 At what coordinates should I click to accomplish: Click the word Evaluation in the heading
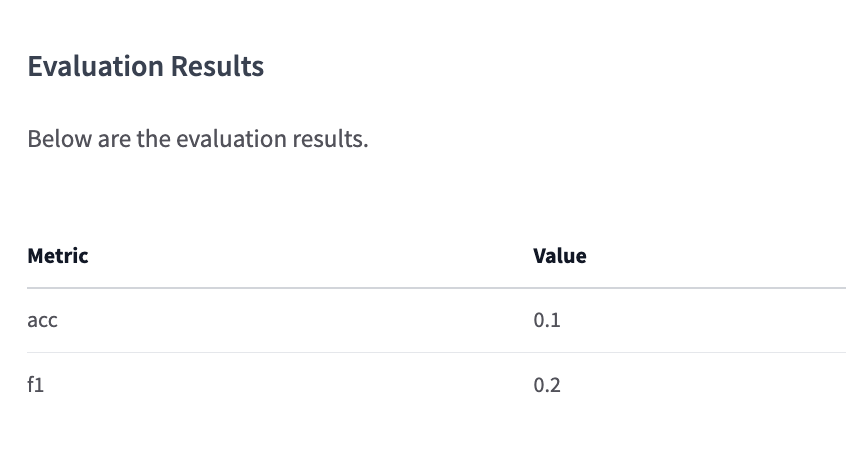click(x=95, y=66)
